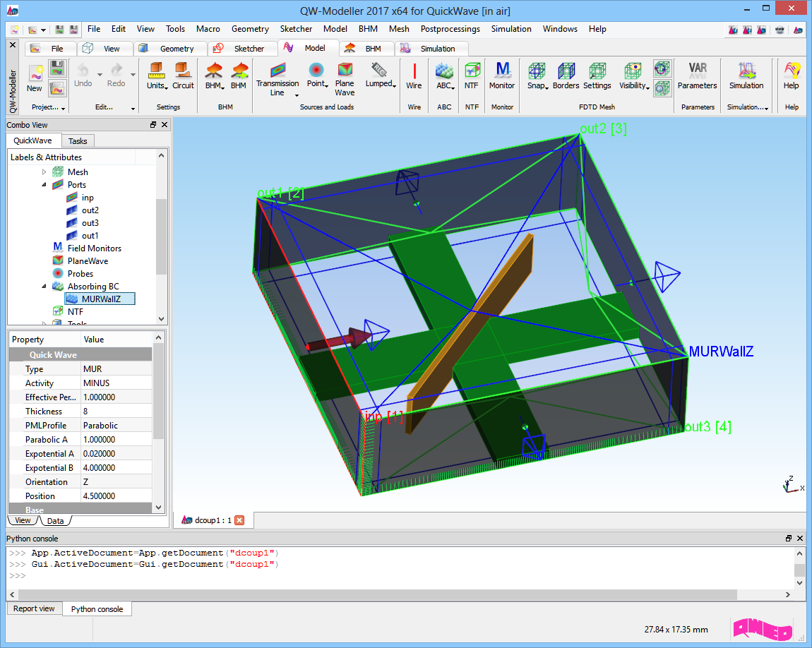Click the Activity value MINUS
This screenshot has width=812, height=648.
coord(116,383)
